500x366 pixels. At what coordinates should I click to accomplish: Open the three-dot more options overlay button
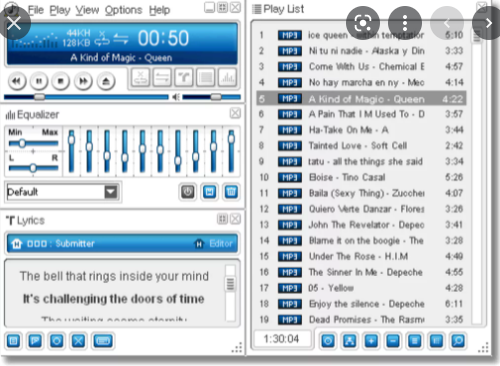click(405, 23)
